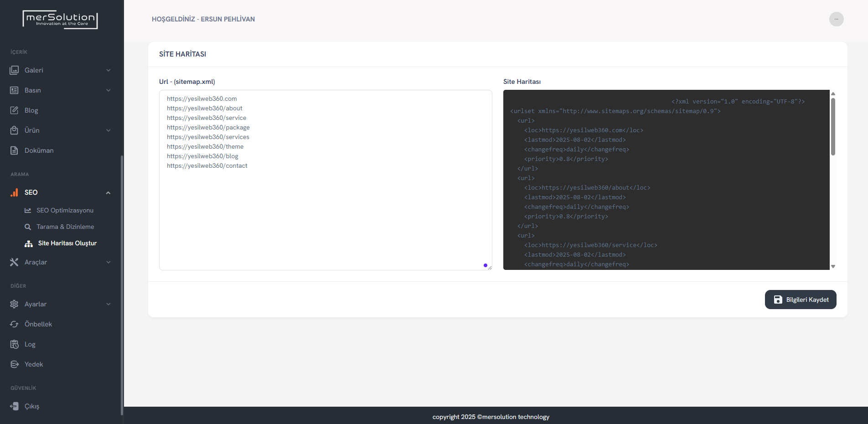
Task: Click the Yedek backup icon
Action: 14,364
